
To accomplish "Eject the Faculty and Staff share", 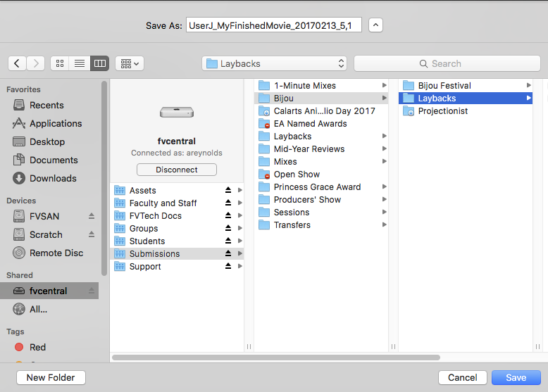I will click(228, 203).
